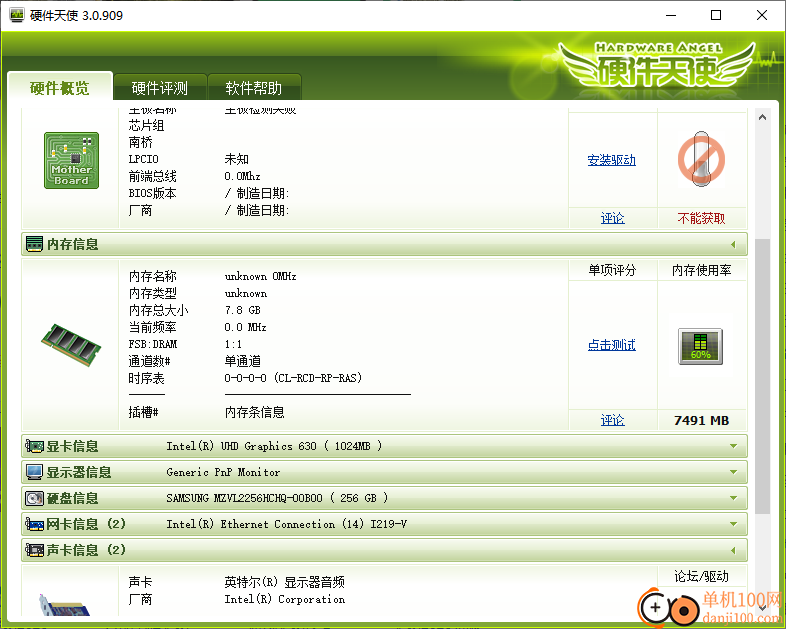Click the Intel(R) UHD Graphics 630 text
The height and width of the screenshot is (629, 786).
[x=274, y=446]
